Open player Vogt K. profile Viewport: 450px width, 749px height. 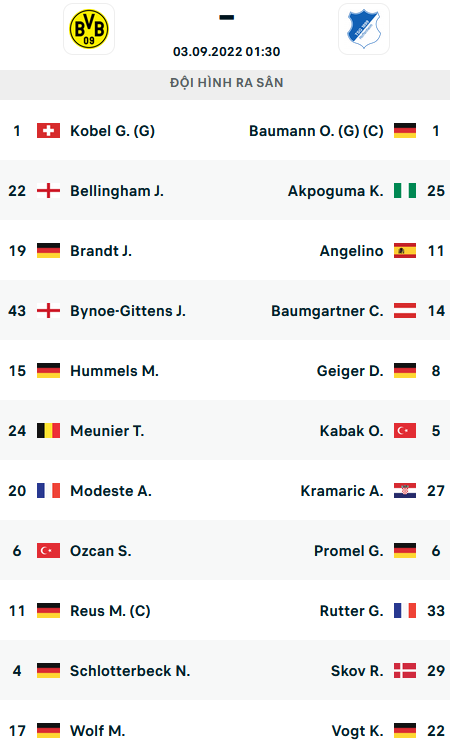357,731
